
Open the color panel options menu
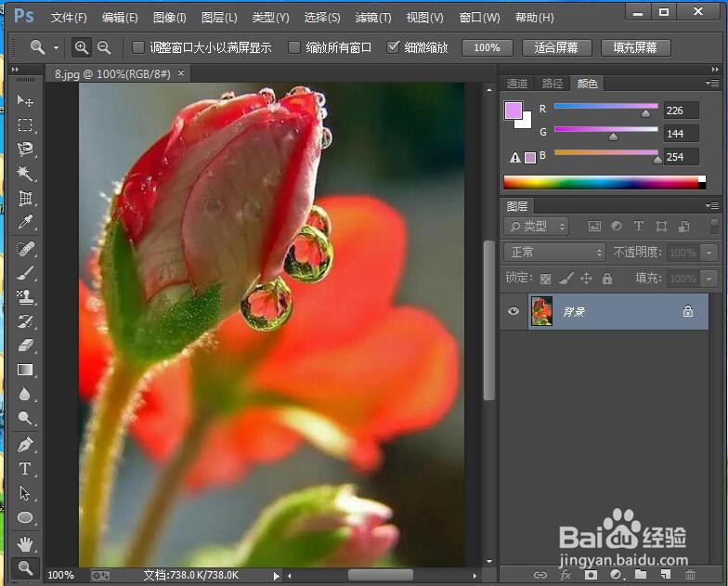712,84
